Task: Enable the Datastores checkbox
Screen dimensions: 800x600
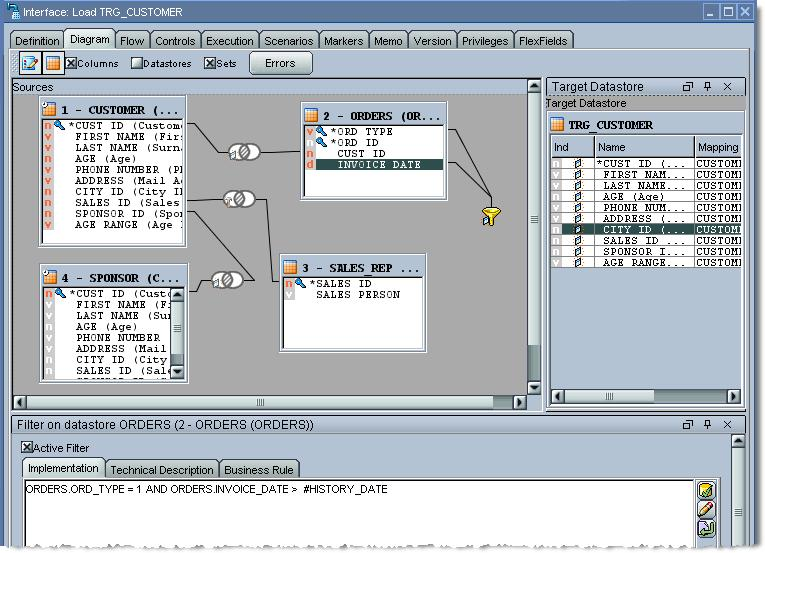Action: (x=137, y=63)
